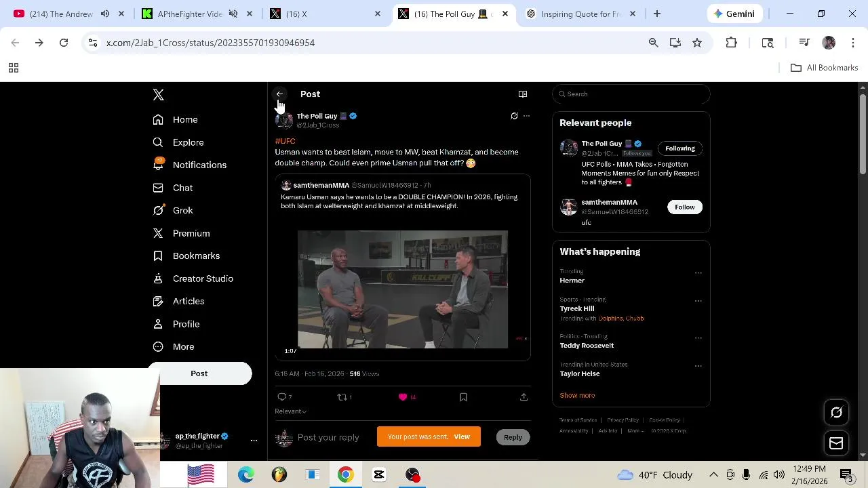Click the white Post compose button
The image size is (868, 488).
[x=199, y=373]
